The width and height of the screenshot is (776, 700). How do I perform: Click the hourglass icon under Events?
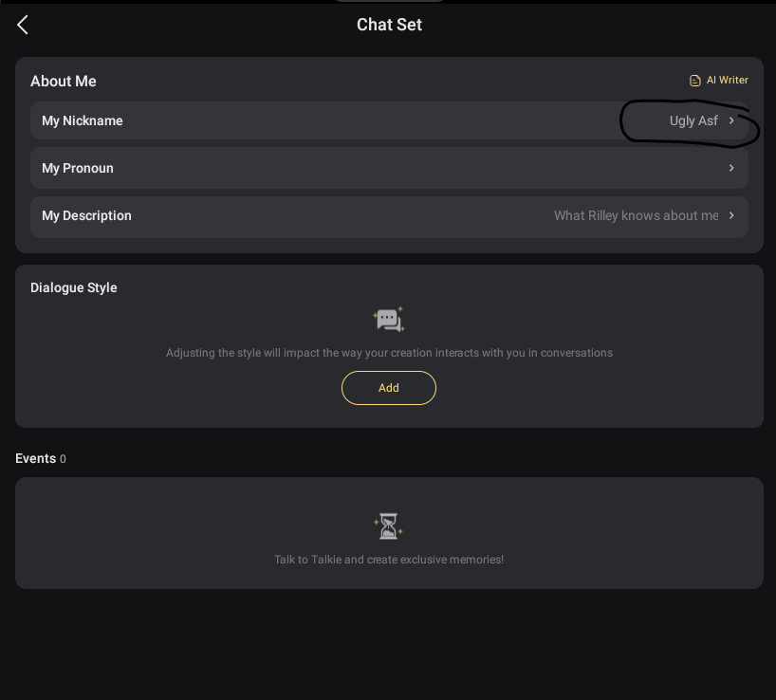coord(389,525)
